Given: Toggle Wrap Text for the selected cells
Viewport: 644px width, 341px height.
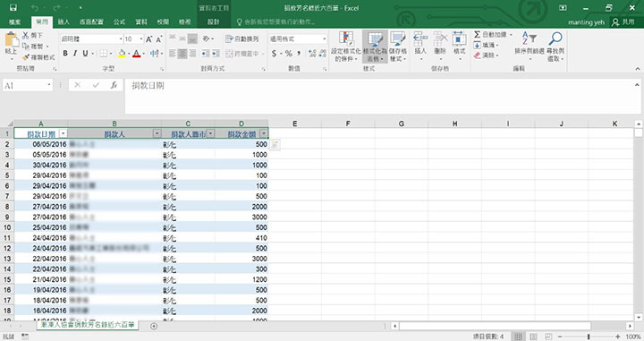Looking at the screenshot, I should 241,38.
